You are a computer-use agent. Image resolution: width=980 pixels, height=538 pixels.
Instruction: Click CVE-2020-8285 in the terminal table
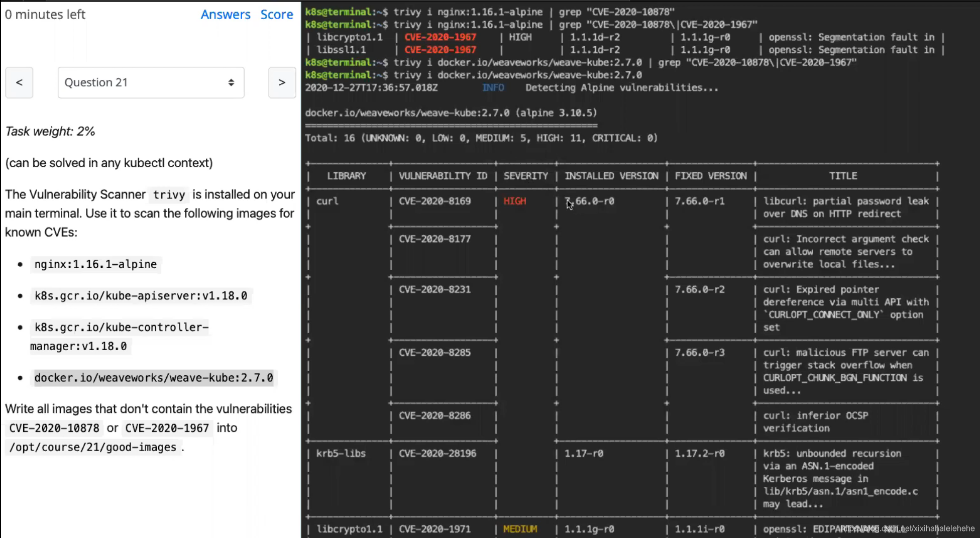coord(435,353)
